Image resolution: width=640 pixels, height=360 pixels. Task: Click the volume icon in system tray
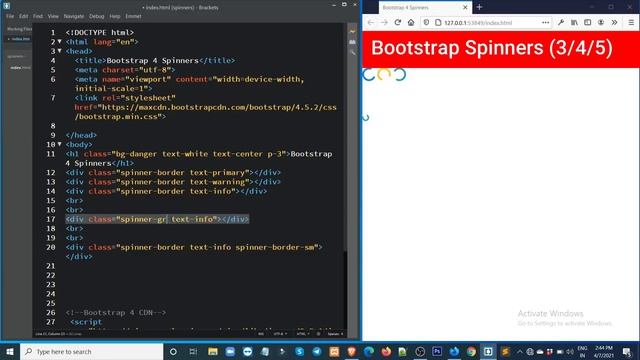click(570, 351)
